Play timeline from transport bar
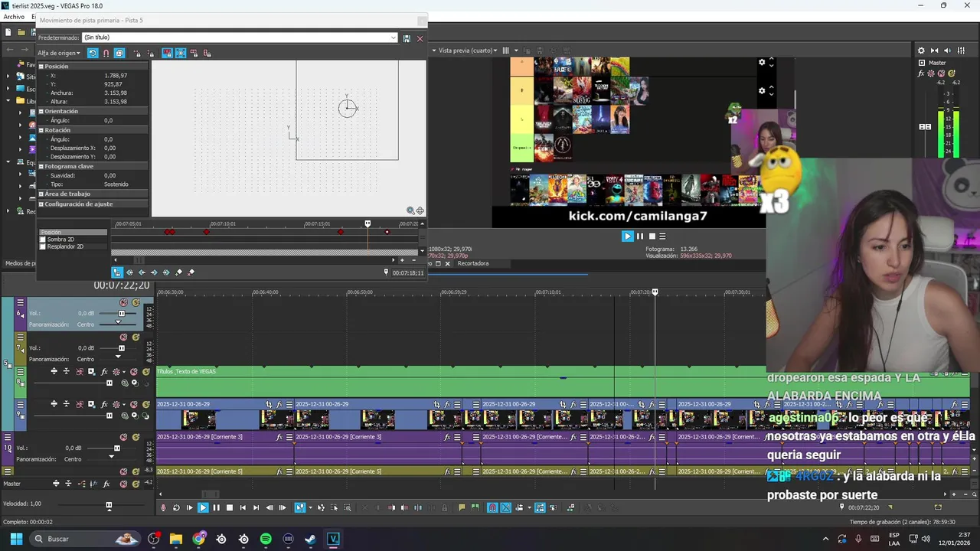 203,507
